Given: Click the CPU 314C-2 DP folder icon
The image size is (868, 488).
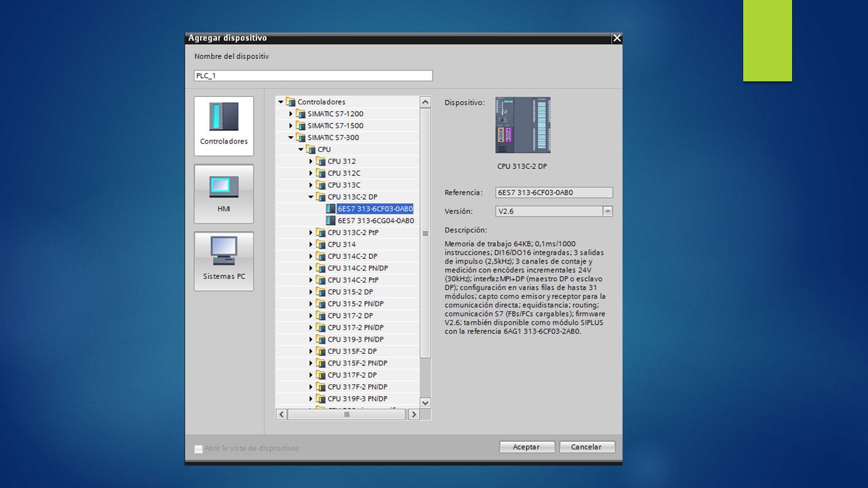Looking at the screenshot, I should click(321, 256).
